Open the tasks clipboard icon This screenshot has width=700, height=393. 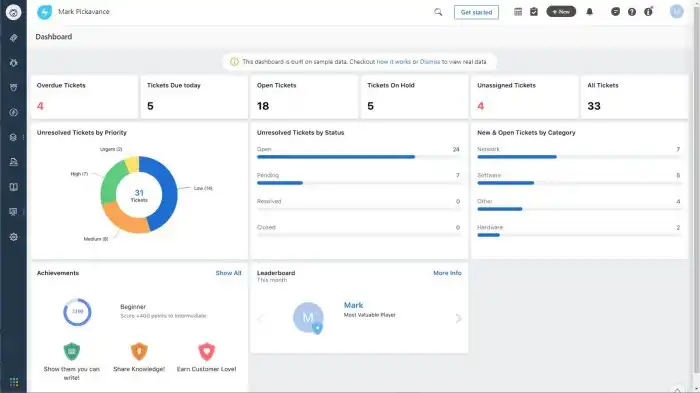[534, 12]
